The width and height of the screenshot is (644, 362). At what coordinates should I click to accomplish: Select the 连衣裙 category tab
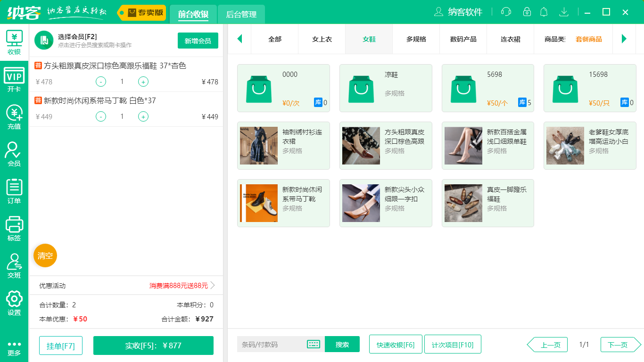click(x=511, y=39)
